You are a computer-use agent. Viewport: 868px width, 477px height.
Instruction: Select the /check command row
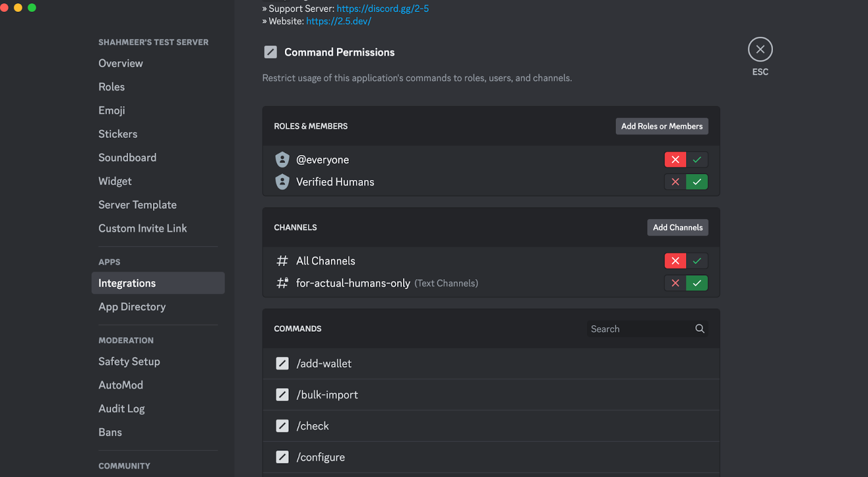tap(491, 426)
